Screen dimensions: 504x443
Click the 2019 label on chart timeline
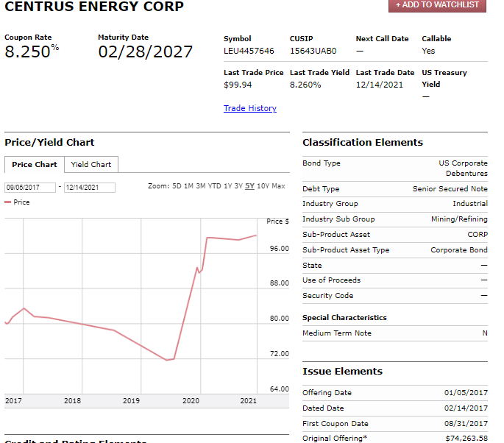131,401
